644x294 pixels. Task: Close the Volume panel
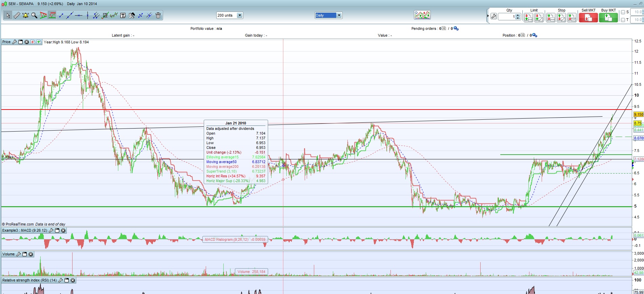[x=31, y=254]
